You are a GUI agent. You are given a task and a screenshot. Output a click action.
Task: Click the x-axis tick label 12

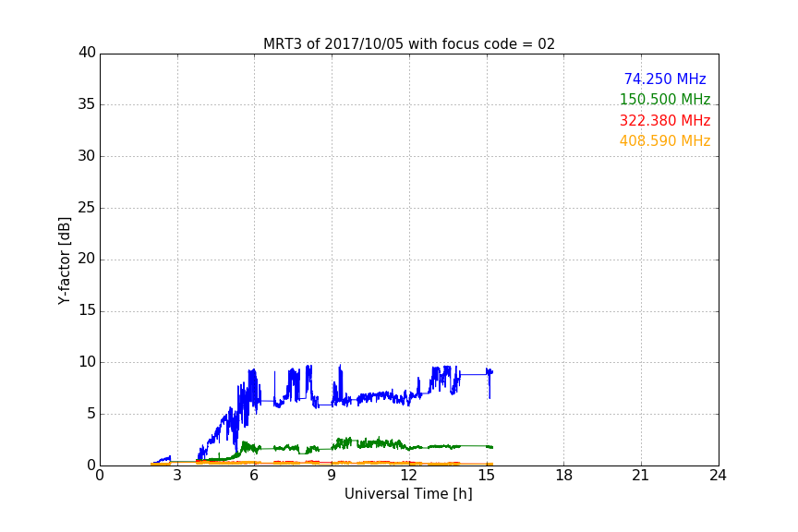tap(408, 476)
